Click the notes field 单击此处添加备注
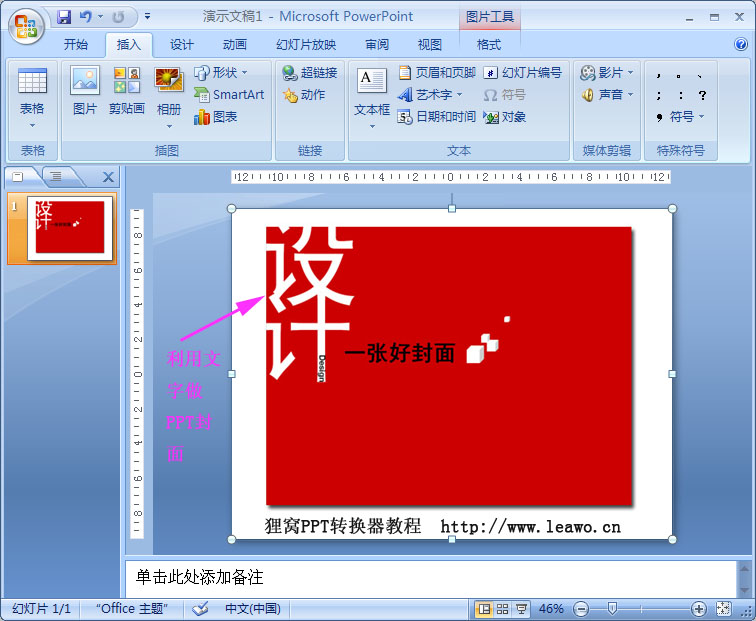Screen dimensions: 756x621 click(431, 578)
